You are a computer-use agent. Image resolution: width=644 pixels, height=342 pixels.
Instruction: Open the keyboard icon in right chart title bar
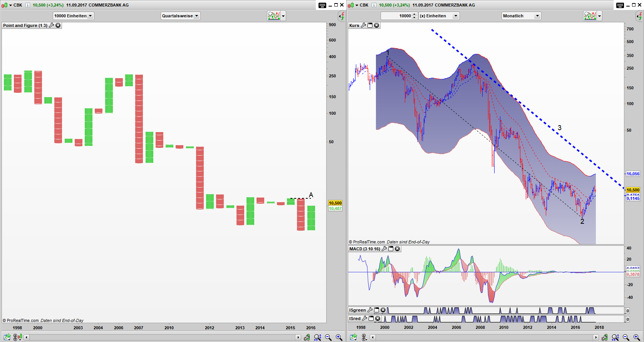620,5
